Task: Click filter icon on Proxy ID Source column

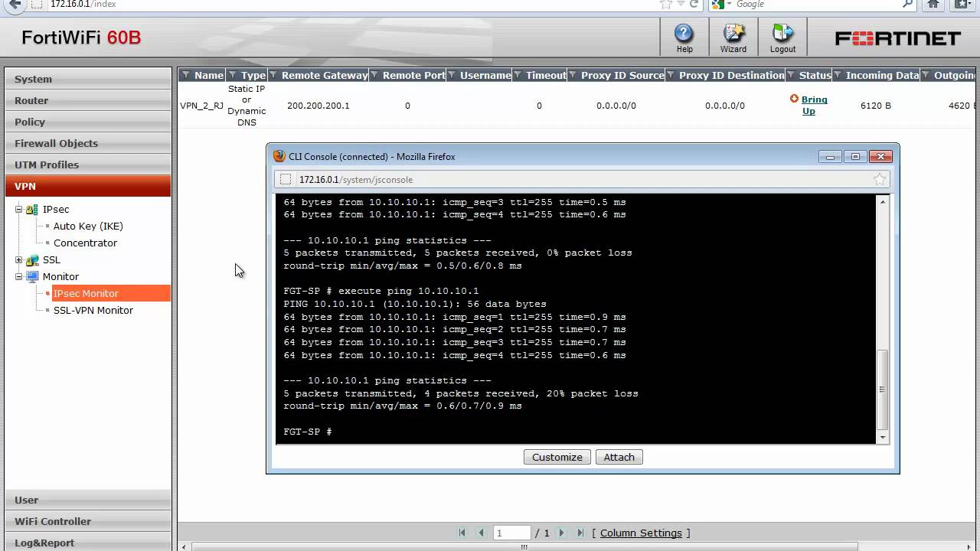Action: pyautogui.click(x=573, y=75)
